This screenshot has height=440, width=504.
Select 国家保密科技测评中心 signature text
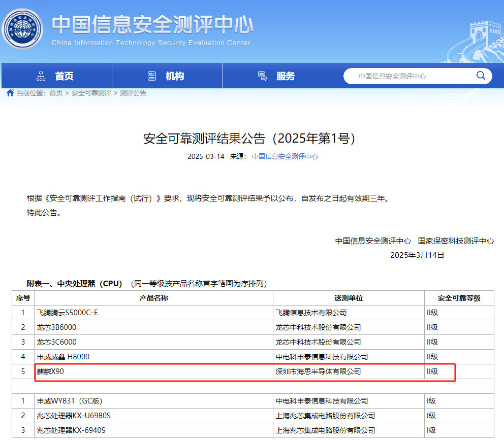(456, 241)
